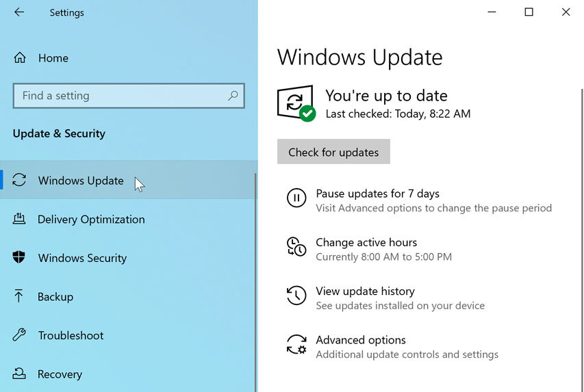Open the Recovery section
Screen dimensions: 584x392
(128, 374)
